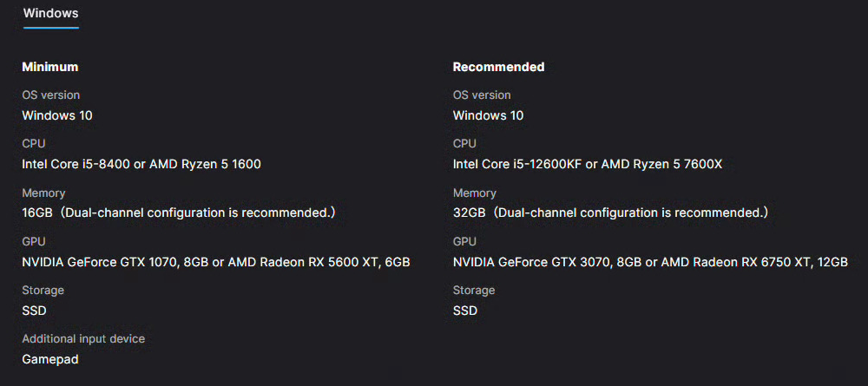Click the Recommended column CPU label
This screenshot has width=868, height=386.
(x=464, y=144)
